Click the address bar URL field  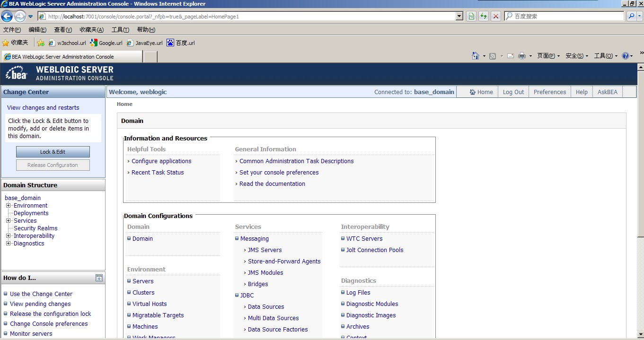pos(247,17)
